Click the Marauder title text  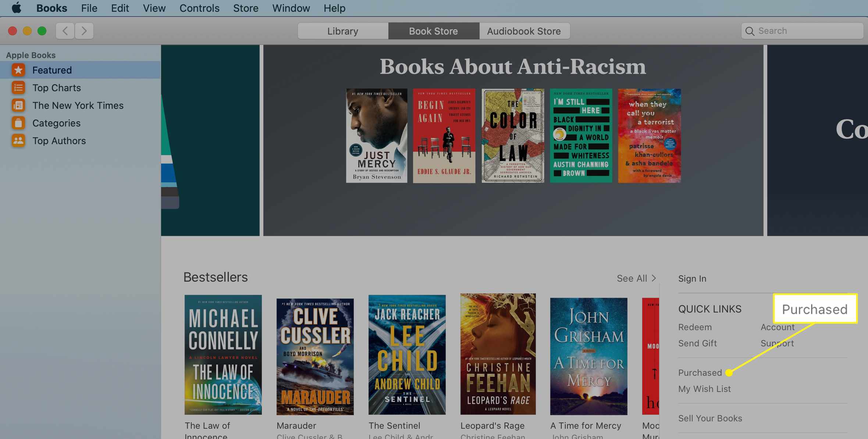(296, 425)
